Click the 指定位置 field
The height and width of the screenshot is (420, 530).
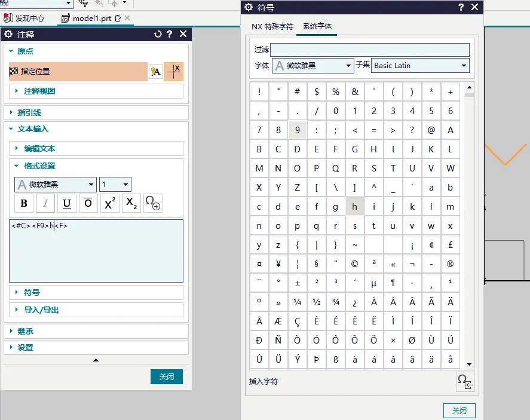(78, 71)
